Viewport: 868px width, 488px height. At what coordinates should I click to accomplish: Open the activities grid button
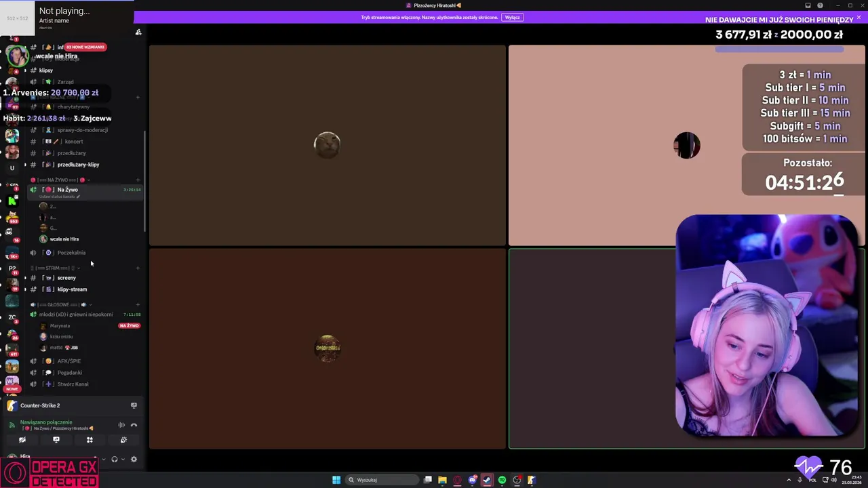click(x=90, y=440)
